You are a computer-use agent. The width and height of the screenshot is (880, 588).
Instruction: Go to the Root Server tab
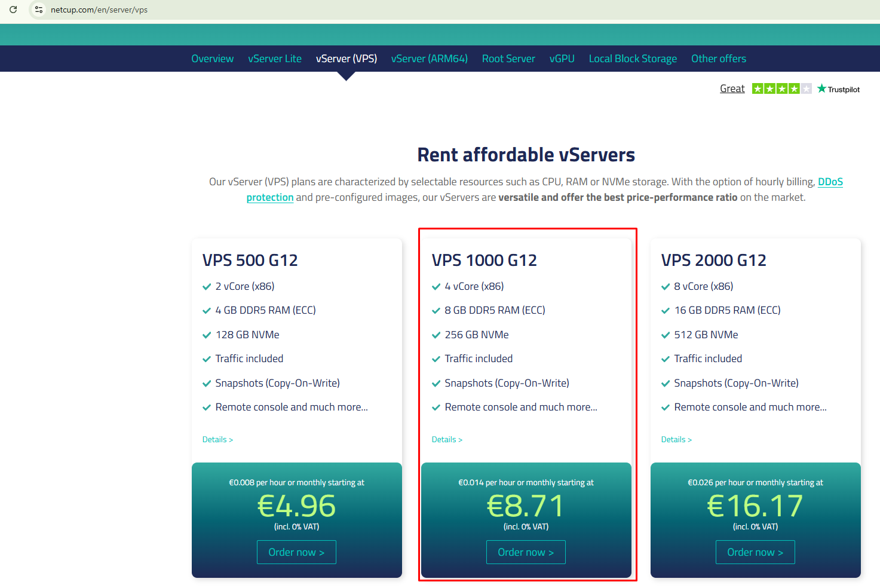[x=508, y=59]
